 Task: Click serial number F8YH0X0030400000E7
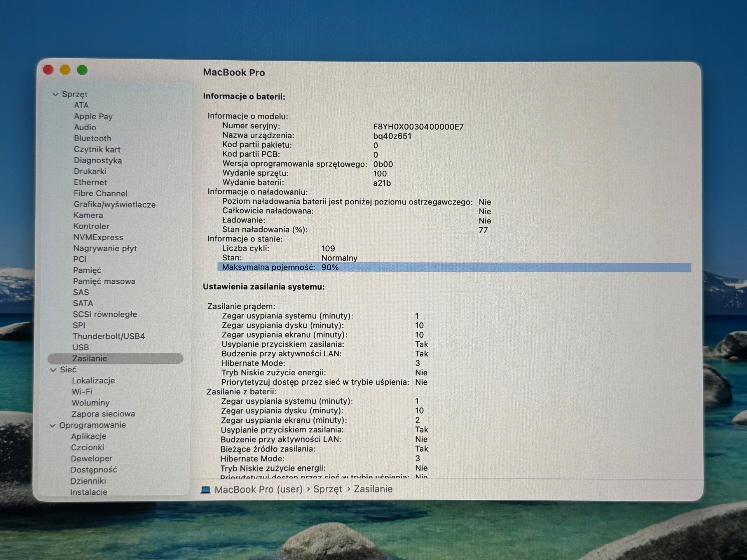pyautogui.click(x=418, y=127)
